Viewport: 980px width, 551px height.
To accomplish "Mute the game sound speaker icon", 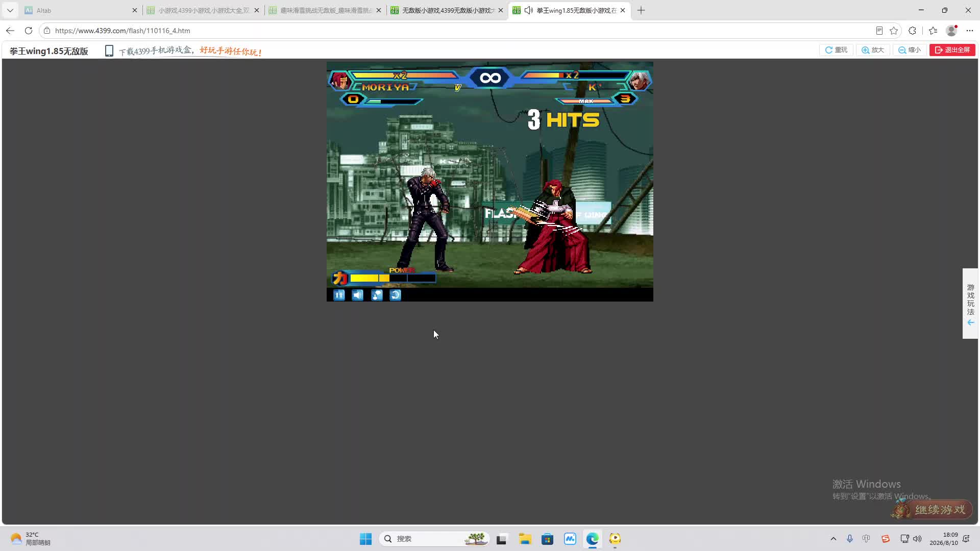I will pos(358,295).
